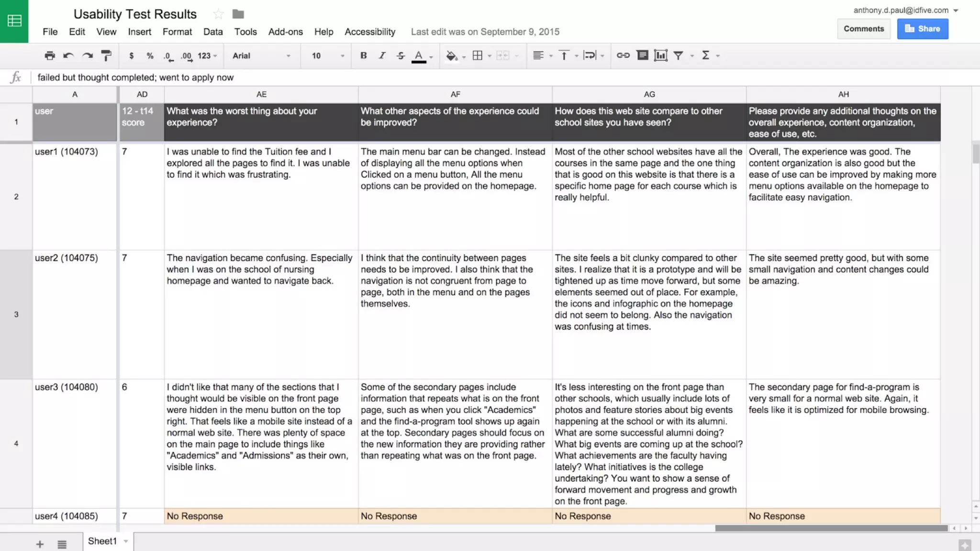Viewport: 980px width, 551px height.
Task: Click the filter funnel icon
Action: pyautogui.click(x=678, y=55)
